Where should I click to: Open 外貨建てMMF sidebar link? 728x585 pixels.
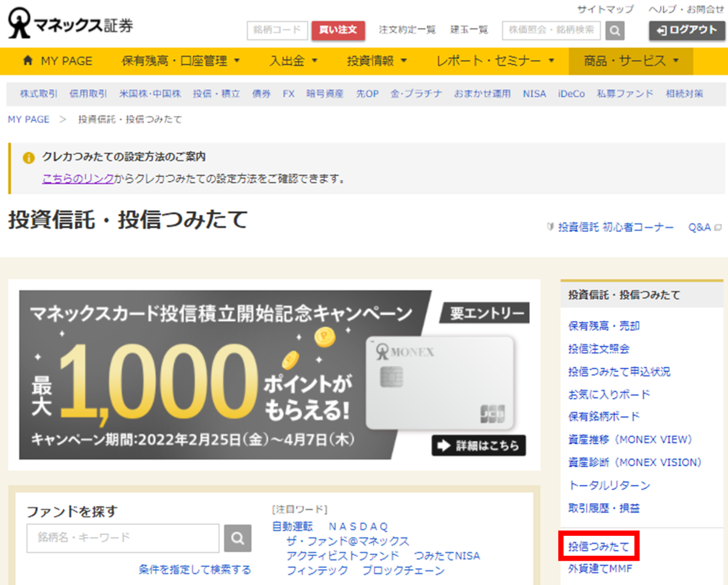pyautogui.click(x=600, y=569)
